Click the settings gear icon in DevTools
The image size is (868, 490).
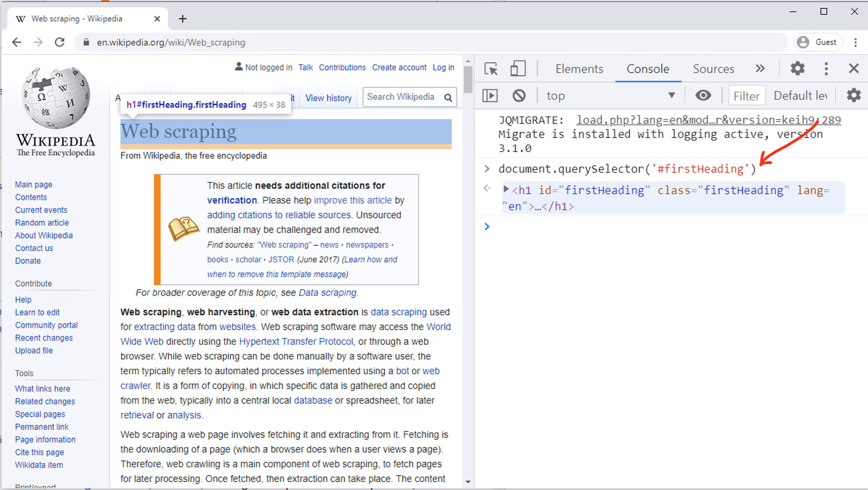click(797, 69)
